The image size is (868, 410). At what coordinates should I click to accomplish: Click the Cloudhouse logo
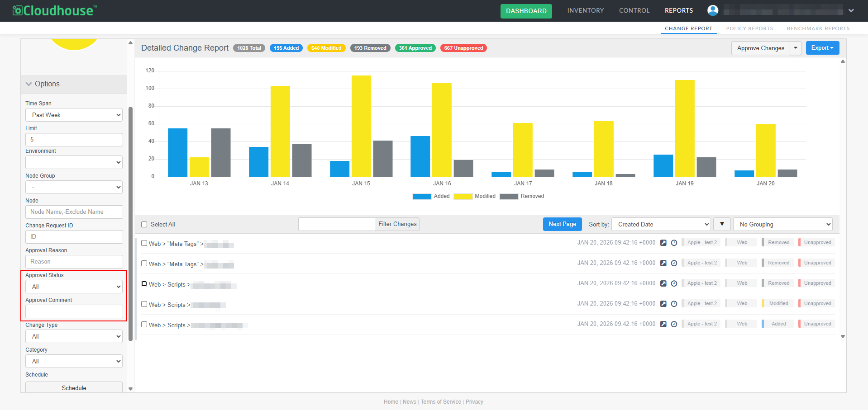click(x=55, y=10)
